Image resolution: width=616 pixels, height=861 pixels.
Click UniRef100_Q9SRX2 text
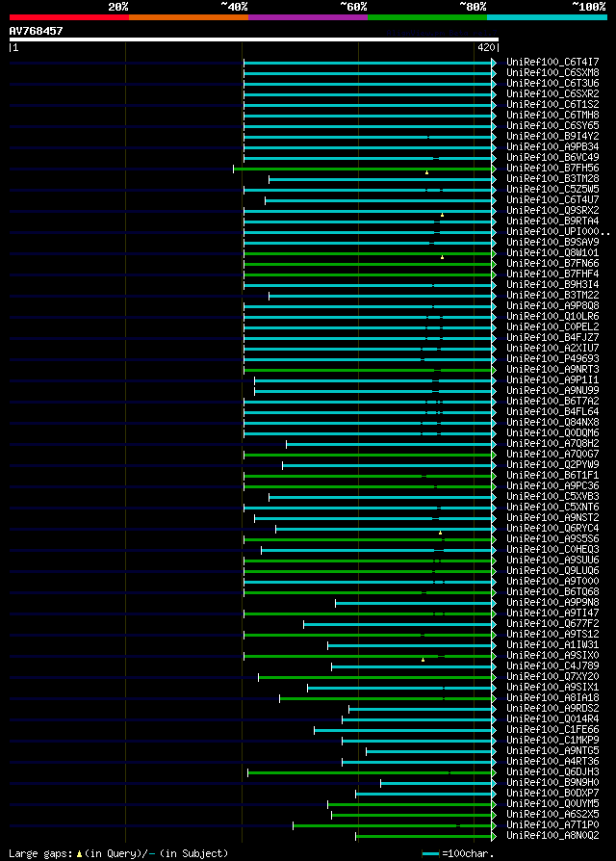click(x=552, y=210)
